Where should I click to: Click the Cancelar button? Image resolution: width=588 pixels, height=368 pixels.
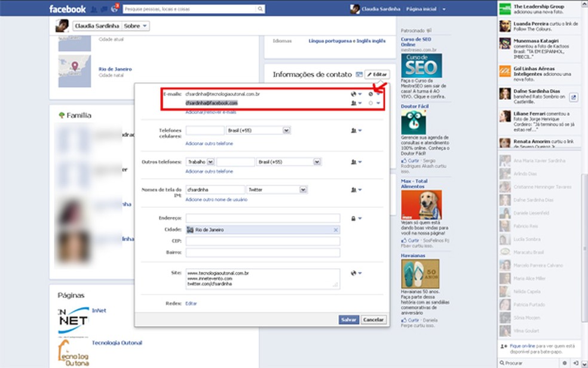(373, 320)
